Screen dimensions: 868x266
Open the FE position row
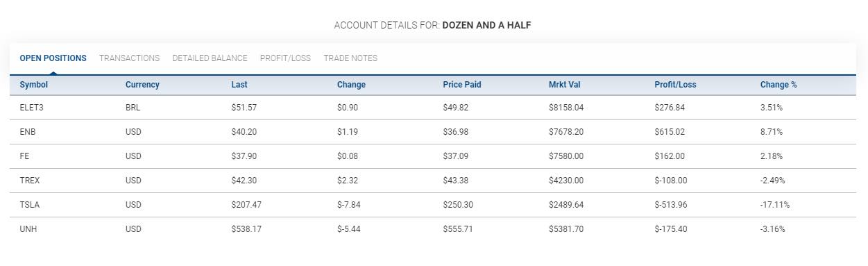[433, 156]
